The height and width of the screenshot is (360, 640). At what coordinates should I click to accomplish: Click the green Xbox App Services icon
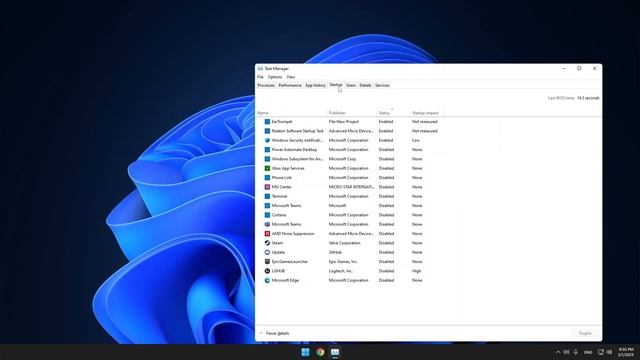point(267,168)
